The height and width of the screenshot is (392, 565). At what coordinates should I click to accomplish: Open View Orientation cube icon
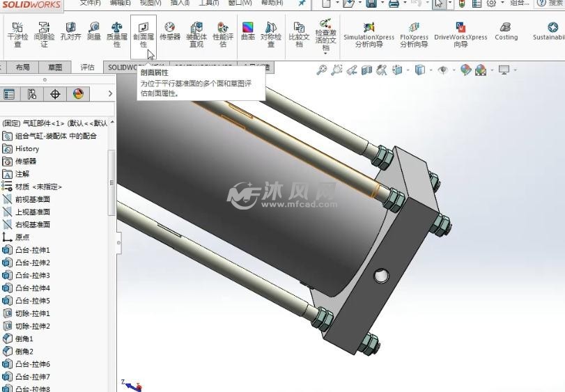[x=397, y=70]
